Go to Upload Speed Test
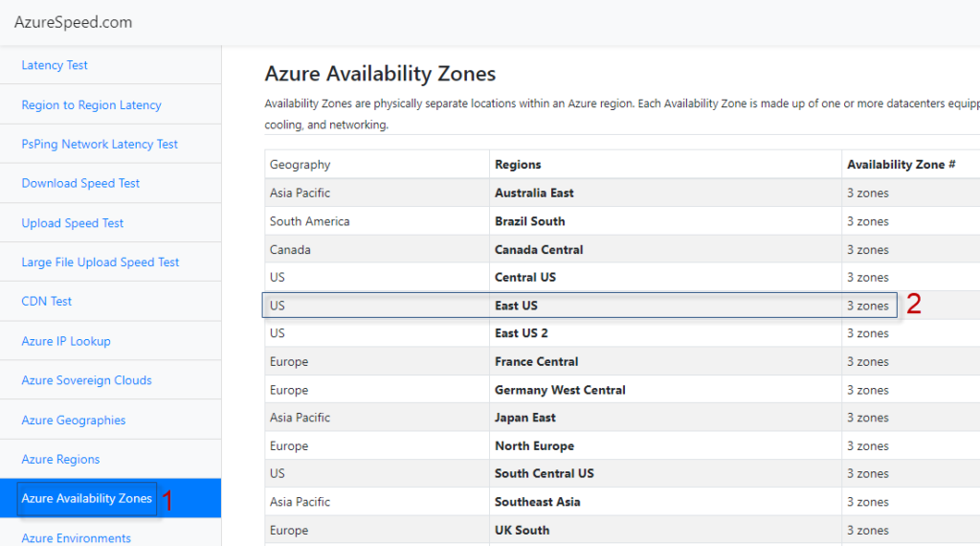 tap(72, 223)
